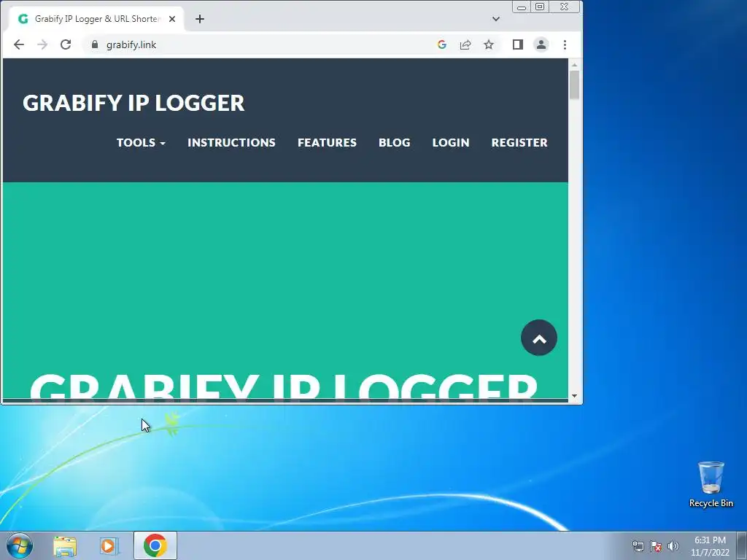Go back using the browser back arrow
This screenshot has height=560, width=747.
click(x=19, y=44)
